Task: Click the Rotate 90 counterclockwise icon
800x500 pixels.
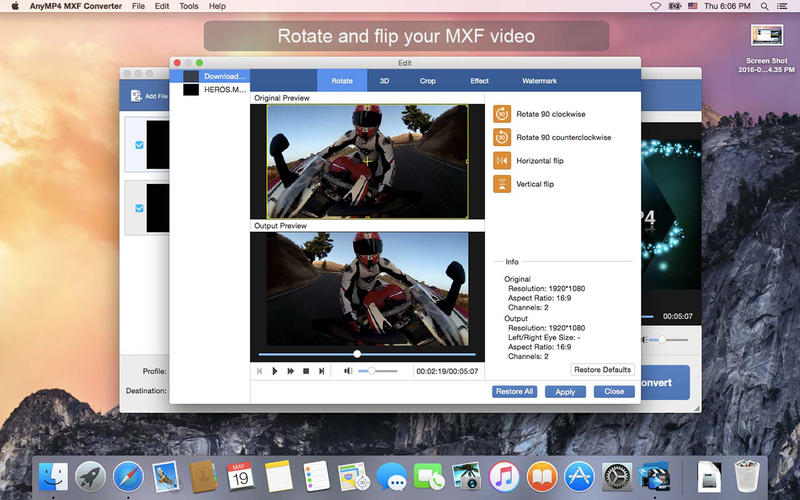Action: point(502,137)
